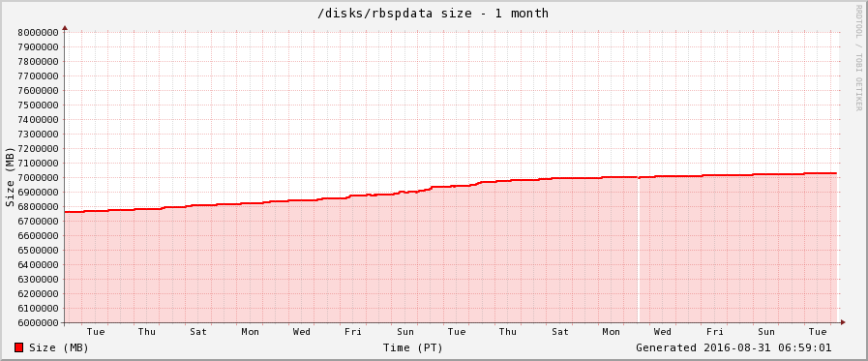Image resolution: width=868 pixels, height=361 pixels.
Task: Click the 'Time (PT)' axis title
Action: pyautogui.click(x=412, y=347)
